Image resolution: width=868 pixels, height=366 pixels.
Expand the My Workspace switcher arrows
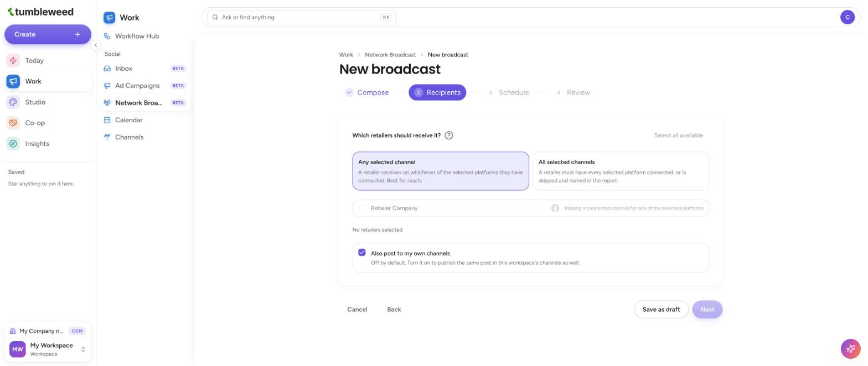click(83, 349)
